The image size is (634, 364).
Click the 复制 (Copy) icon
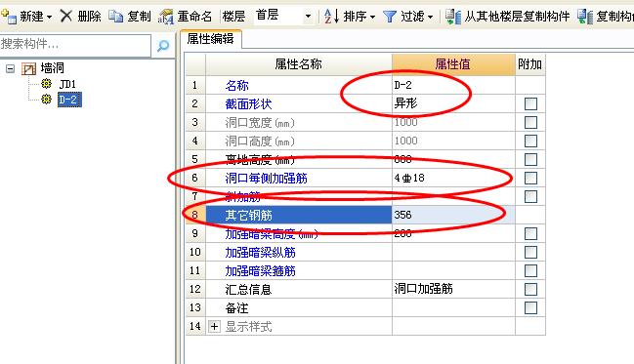[x=115, y=17]
